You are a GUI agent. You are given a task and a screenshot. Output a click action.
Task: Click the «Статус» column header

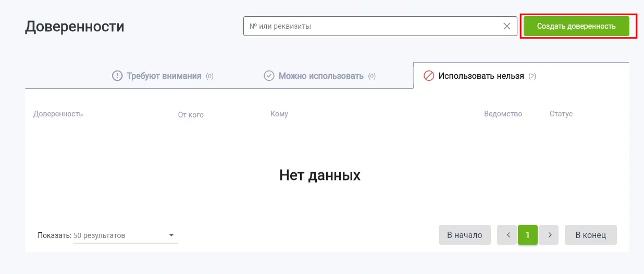[561, 114]
